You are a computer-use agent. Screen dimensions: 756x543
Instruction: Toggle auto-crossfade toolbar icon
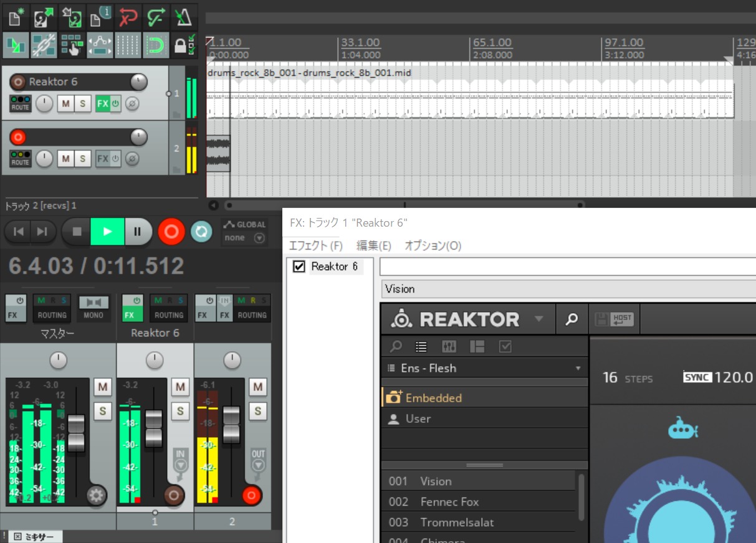tap(16, 45)
